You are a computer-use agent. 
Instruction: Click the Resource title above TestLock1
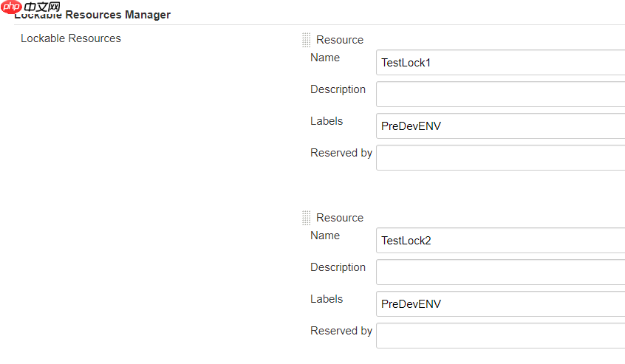point(340,40)
